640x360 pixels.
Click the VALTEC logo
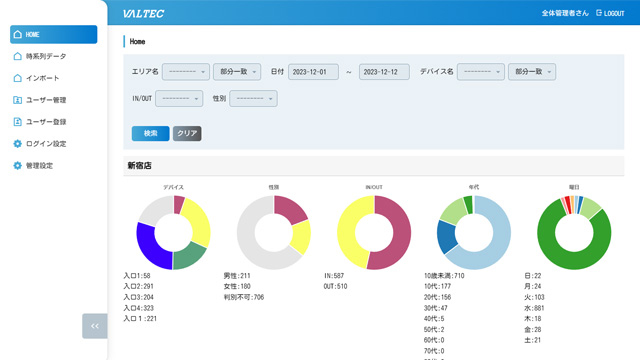click(143, 13)
